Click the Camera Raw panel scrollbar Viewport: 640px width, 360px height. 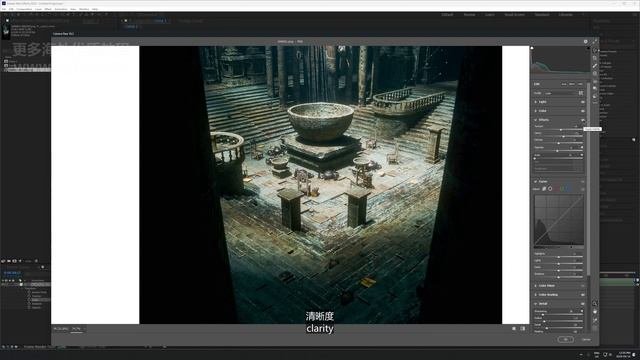click(588, 180)
